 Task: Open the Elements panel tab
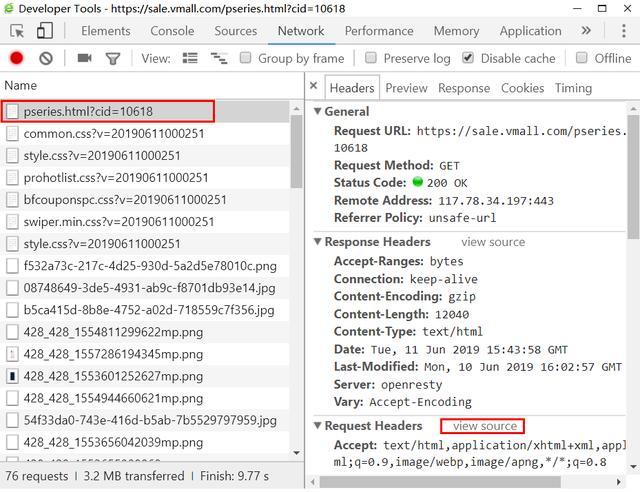pos(106,31)
